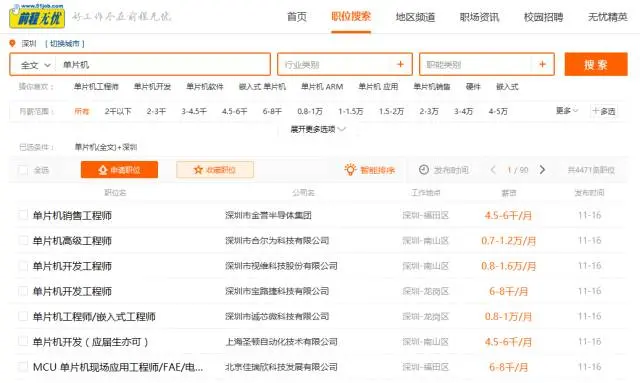
Task: Open the 职位搜索 nav tab
Action: (351, 17)
